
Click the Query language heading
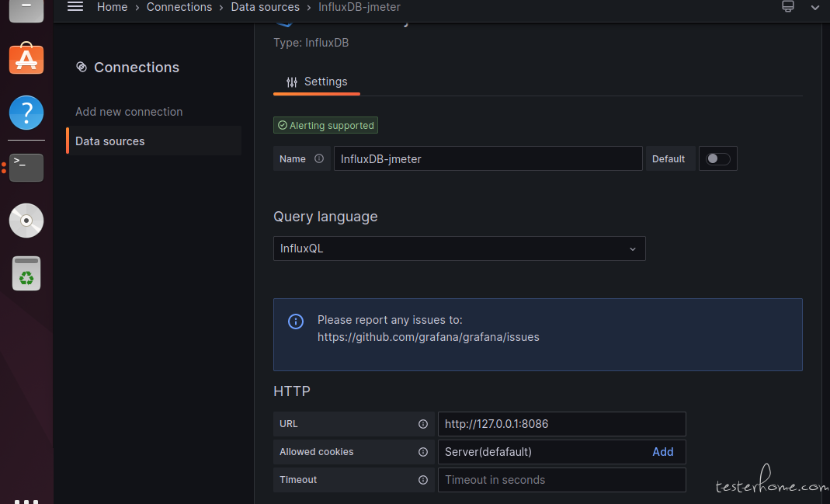(325, 217)
